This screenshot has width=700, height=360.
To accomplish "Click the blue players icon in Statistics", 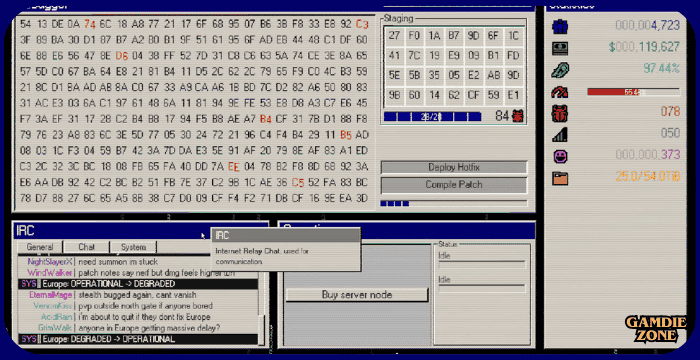I will tap(559, 26).
